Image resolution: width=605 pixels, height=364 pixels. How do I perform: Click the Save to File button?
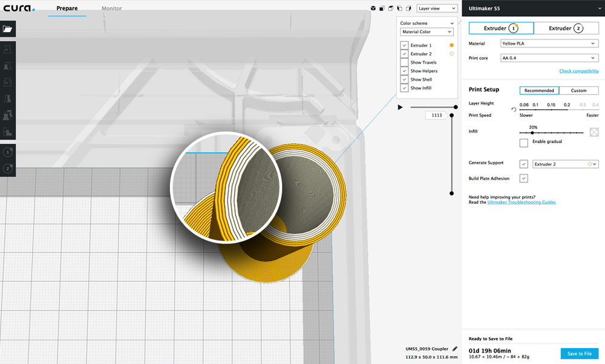[x=580, y=354]
